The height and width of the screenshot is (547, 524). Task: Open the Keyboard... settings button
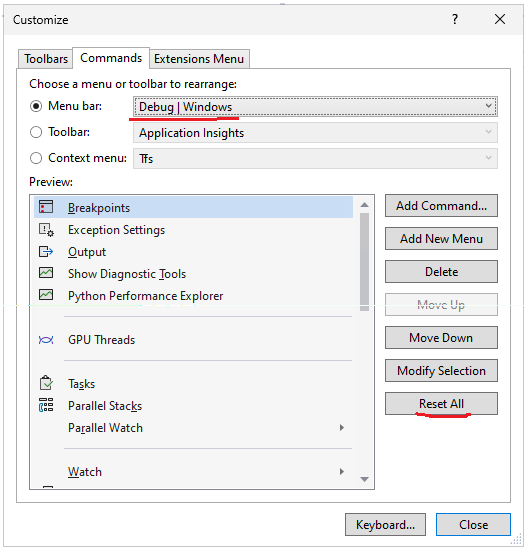coord(385,524)
